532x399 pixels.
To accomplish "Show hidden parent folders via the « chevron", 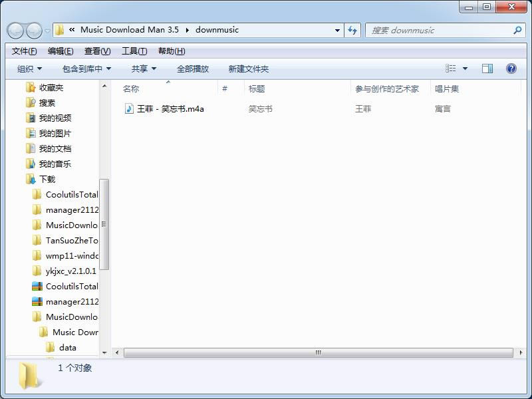I will pyautogui.click(x=72, y=29).
